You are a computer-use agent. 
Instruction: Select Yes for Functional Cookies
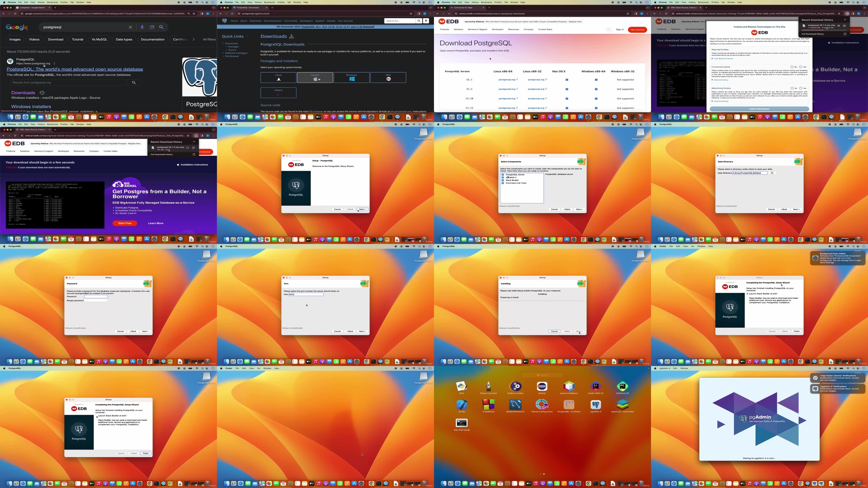coord(801,67)
